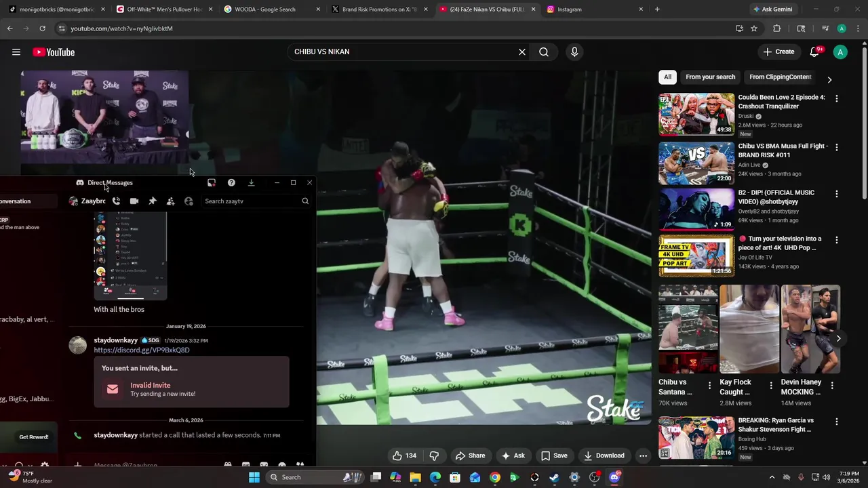The image size is (868, 488).
Task: Open the YouTube account avatar menu
Action: point(840,52)
